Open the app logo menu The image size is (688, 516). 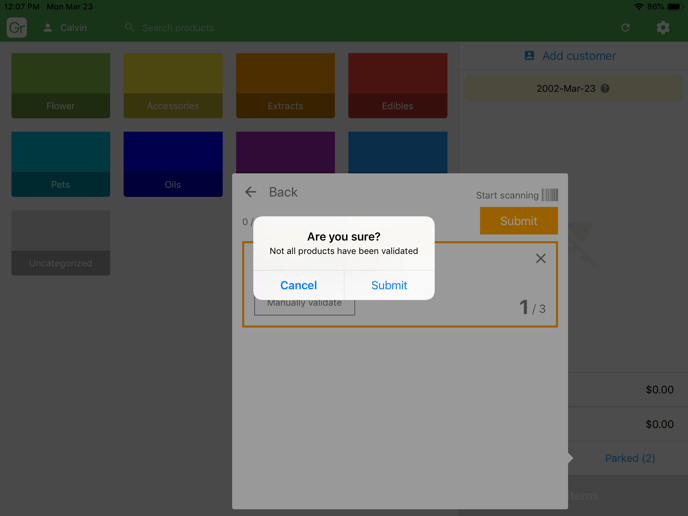pyautogui.click(x=17, y=28)
